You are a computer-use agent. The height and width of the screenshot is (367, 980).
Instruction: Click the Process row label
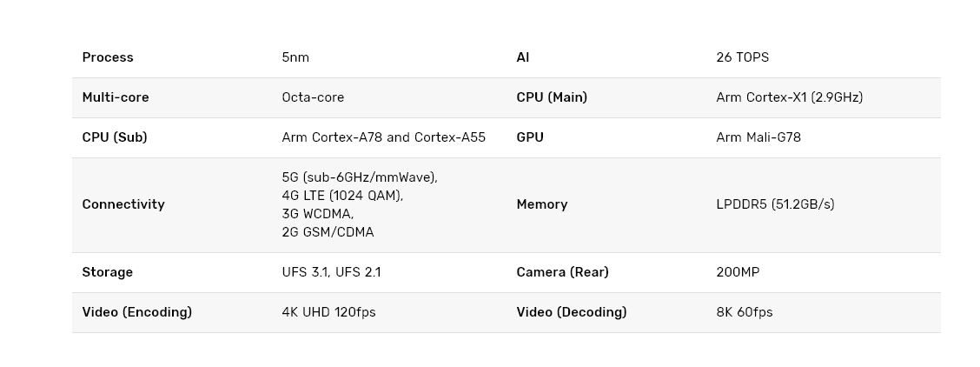[x=108, y=57]
